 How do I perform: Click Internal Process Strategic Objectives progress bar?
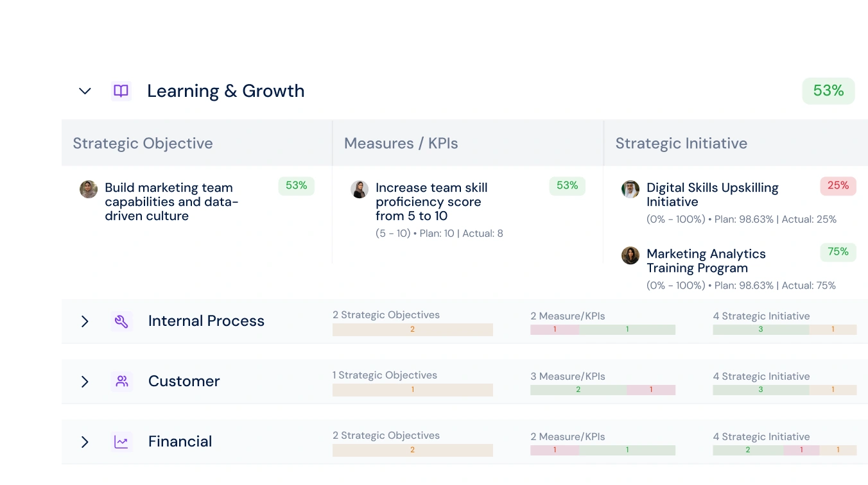413,330
